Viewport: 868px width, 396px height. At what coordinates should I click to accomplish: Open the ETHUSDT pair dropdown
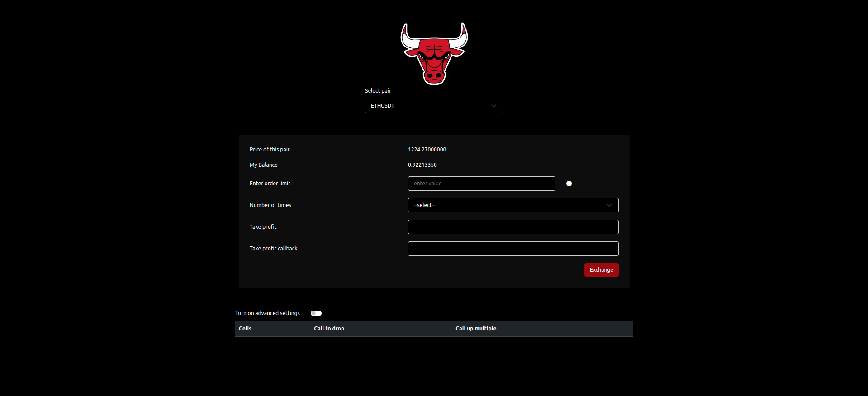pos(434,106)
